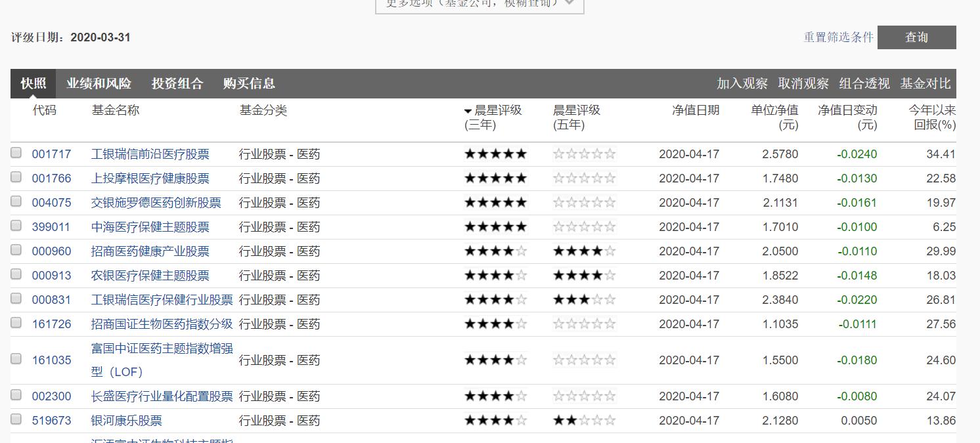Select the checkbox for fund 002300
Image resolution: width=980 pixels, height=443 pixels.
(x=16, y=395)
